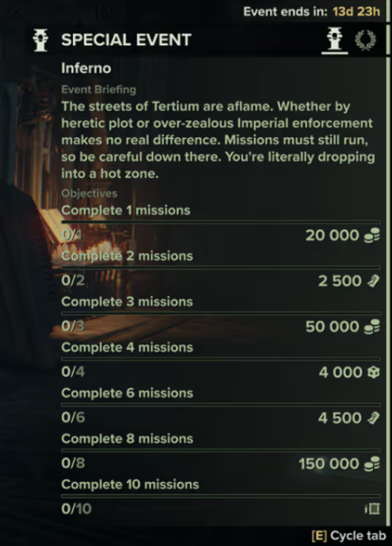Click the Cycle tab key prompt

(x=349, y=536)
